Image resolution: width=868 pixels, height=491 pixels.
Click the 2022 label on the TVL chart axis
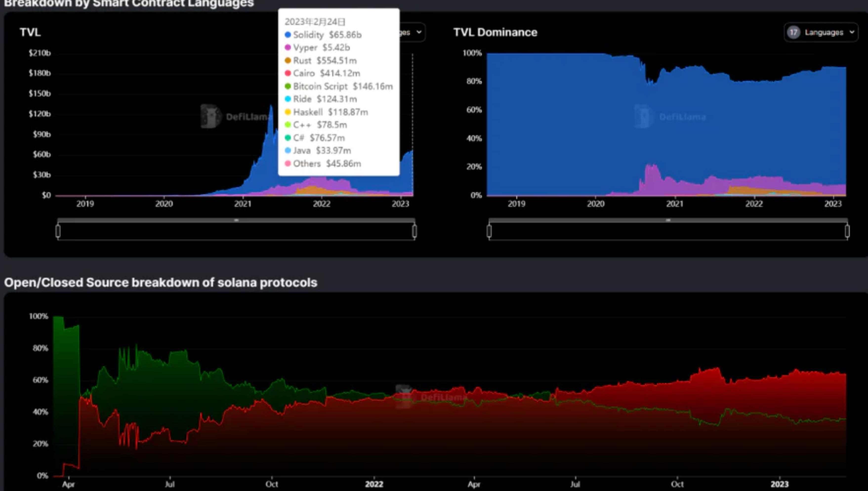tap(321, 204)
